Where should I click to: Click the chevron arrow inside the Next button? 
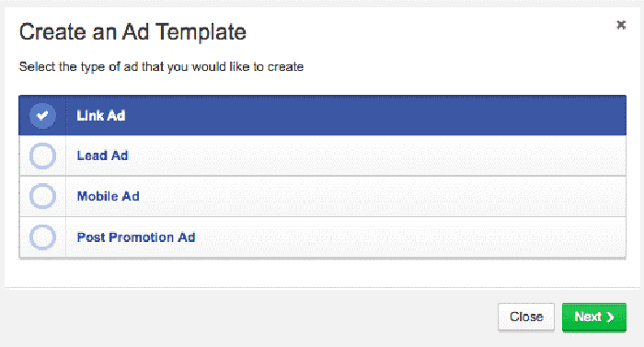[x=610, y=317]
